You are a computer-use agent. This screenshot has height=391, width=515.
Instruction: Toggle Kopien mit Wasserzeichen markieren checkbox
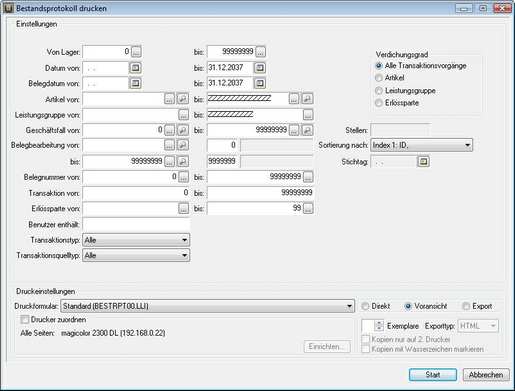(366, 349)
